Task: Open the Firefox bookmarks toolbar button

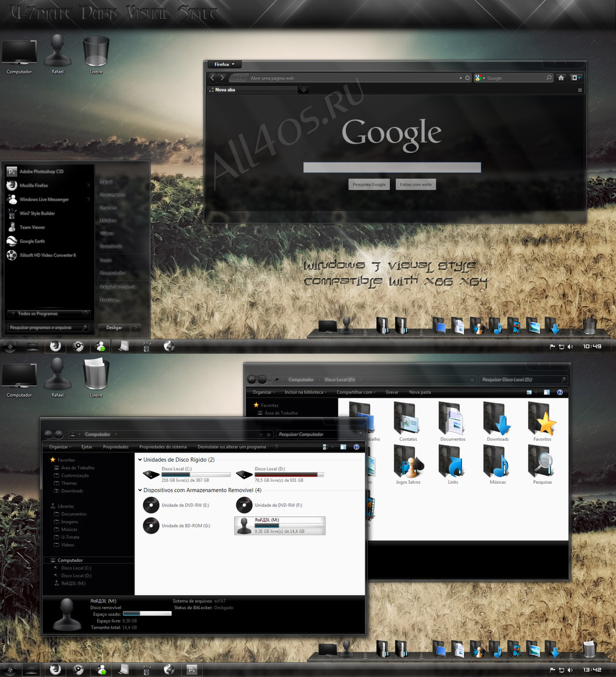Action: click(576, 78)
